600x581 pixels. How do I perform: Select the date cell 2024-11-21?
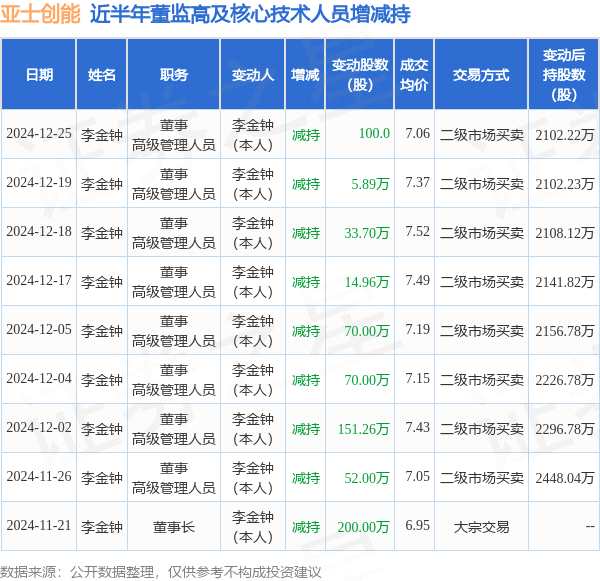coord(39,526)
